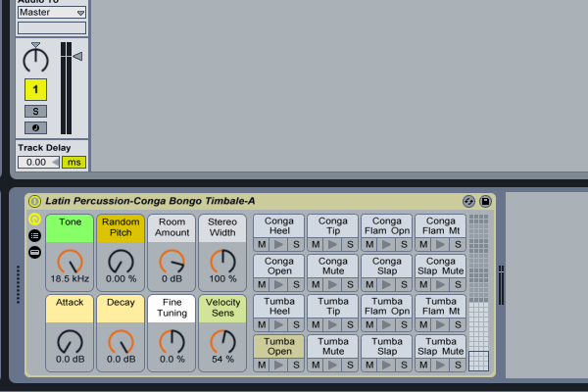Show the device view selector
Screen dimensions: 588x392
(35, 252)
